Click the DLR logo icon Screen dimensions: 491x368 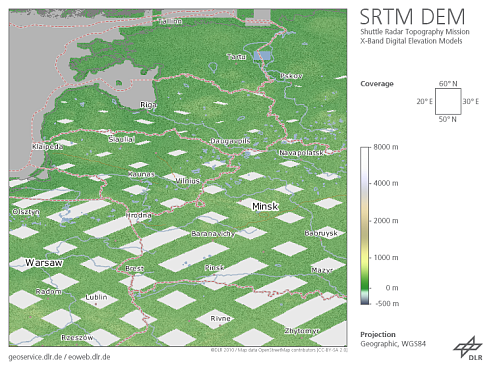(468, 348)
